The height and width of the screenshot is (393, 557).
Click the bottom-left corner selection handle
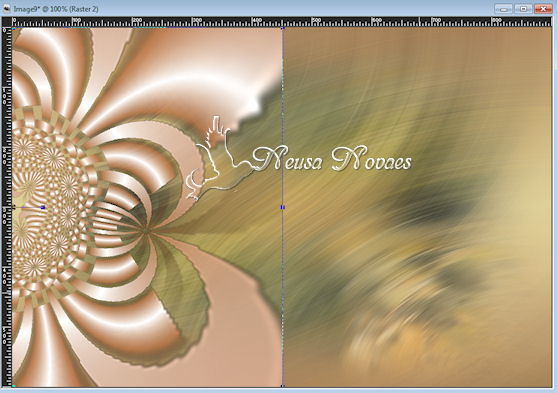coord(13,386)
